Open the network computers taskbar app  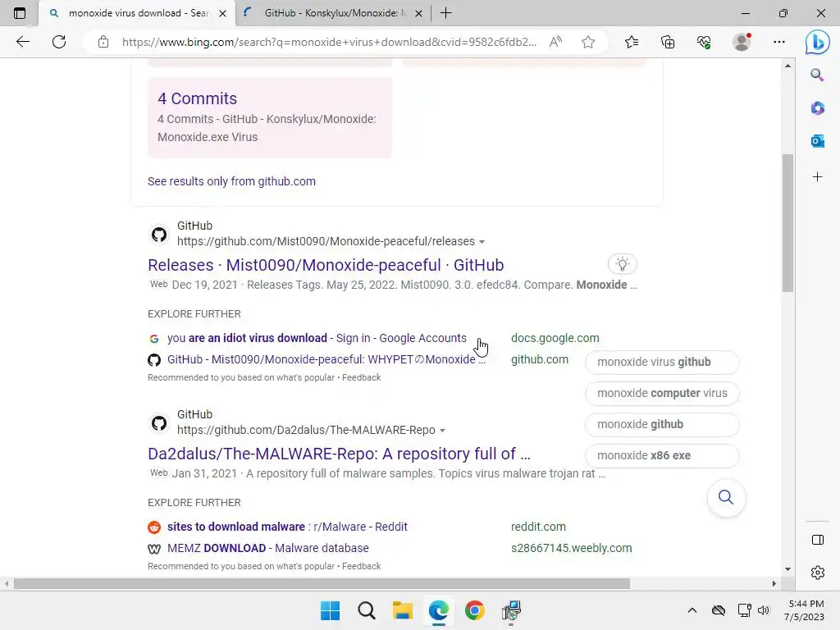(511, 610)
